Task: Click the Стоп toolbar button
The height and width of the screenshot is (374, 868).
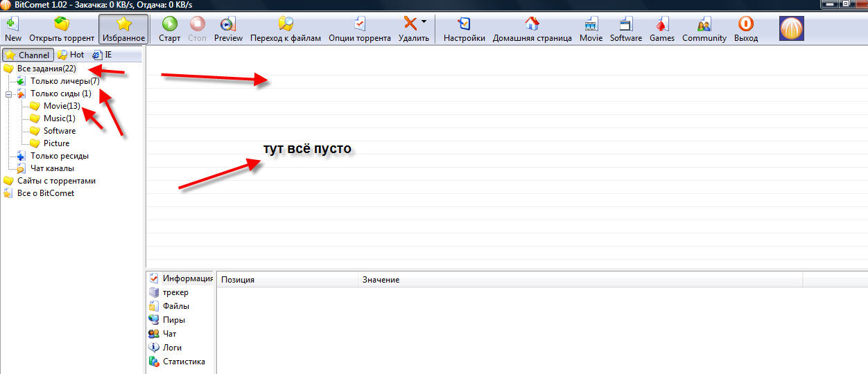Action: coord(198,29)
